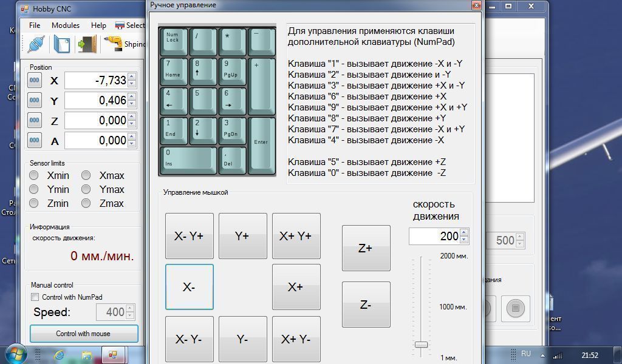Click the Speed 400 spinner up arrow
The width and height of the screenshot is (622, 364).
[130, 309]
